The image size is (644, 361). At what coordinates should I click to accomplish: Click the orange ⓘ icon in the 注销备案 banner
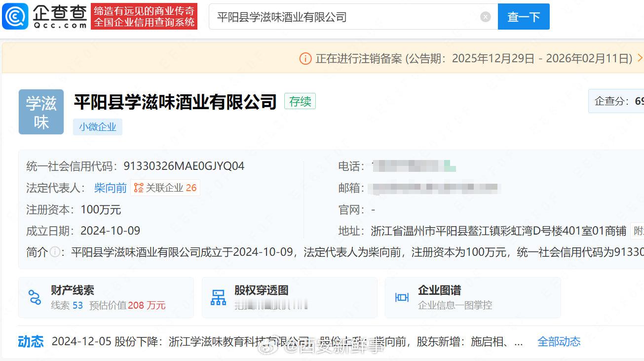click(x=306, y=58)
